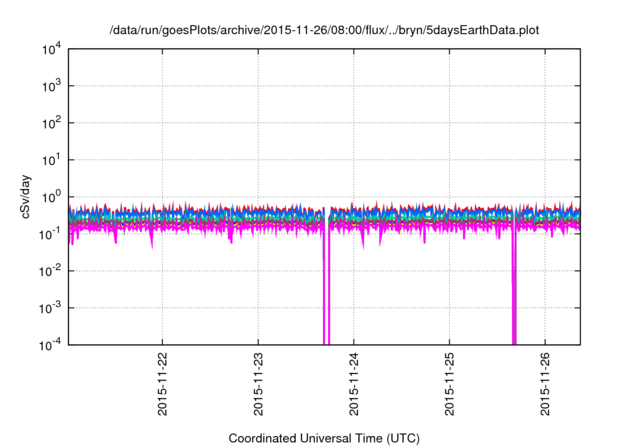Click the 10^3 y-axis tick label
Viewport: 640px width, 448px height.
click(x=51, y=86)
